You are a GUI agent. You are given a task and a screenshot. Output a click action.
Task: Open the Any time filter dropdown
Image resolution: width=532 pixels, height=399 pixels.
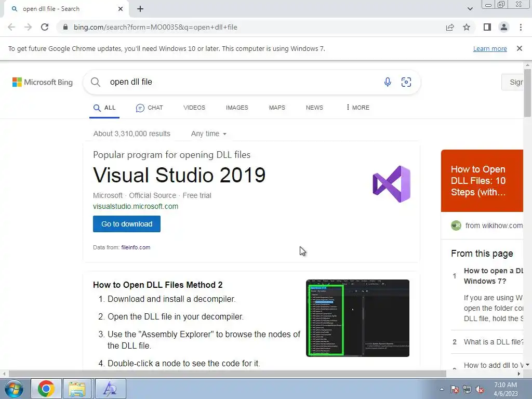coord(209,134)
